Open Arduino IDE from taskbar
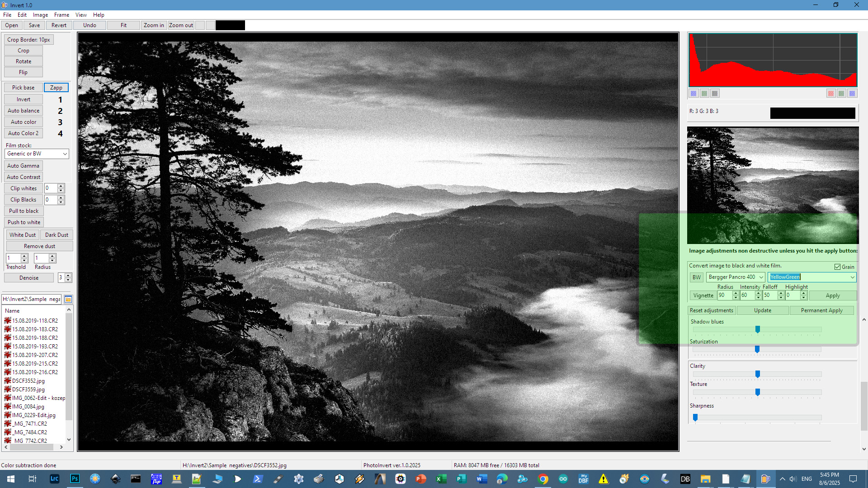The height and width of the screenshot is (488, 868). click(x=563, y=479)
